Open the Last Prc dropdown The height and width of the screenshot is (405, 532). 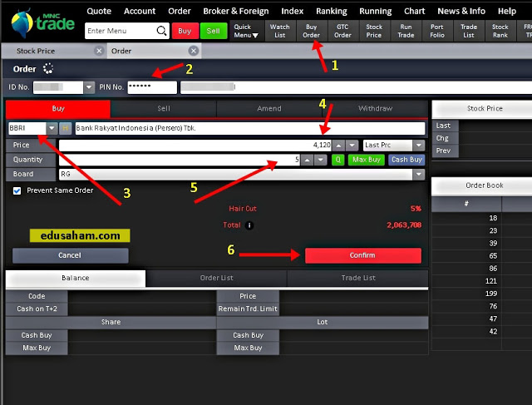click(x=419, y=146)
